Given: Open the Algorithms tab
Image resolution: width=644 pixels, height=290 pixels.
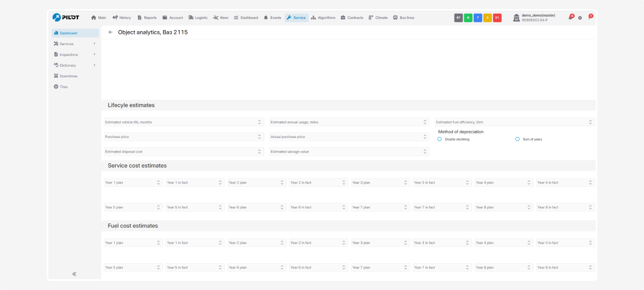Looking at the screenshot, I should point(323,18).
